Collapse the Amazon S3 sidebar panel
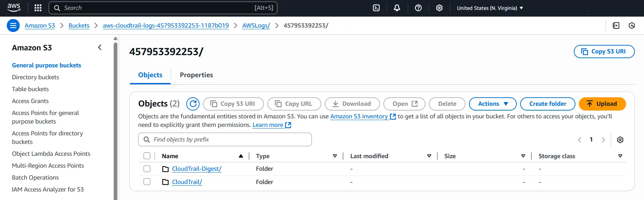 click(x=100, y=48)
